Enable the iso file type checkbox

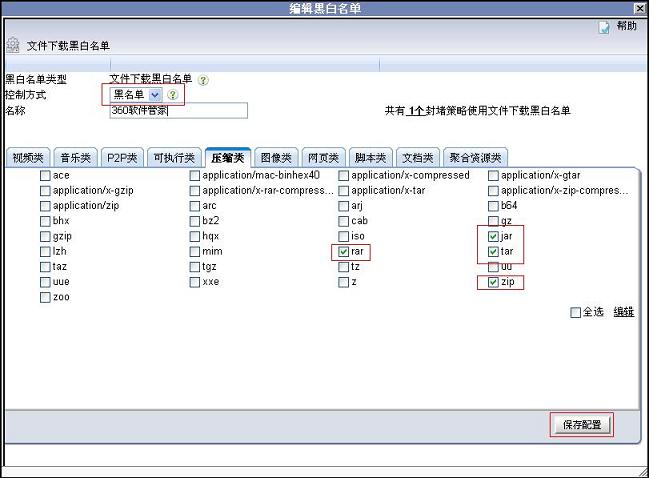pos(344,237)
